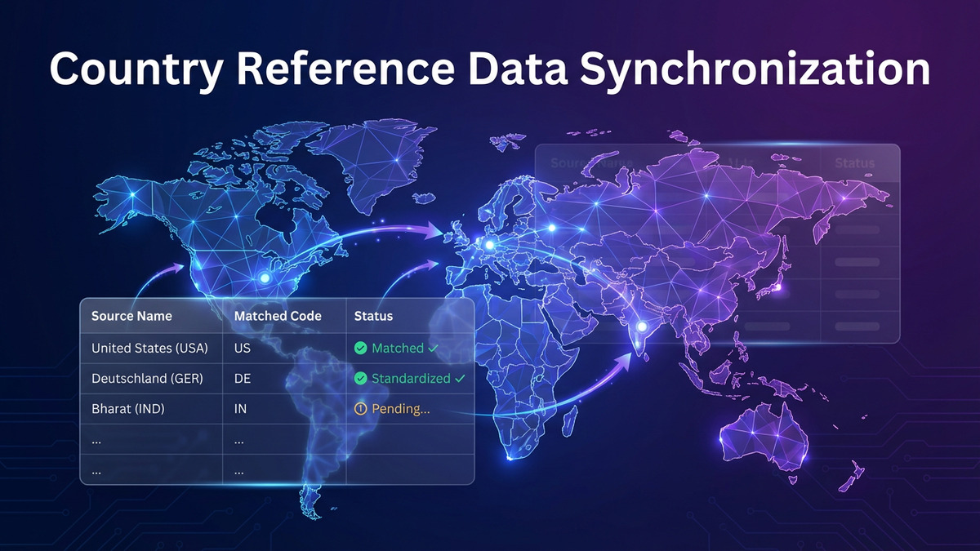Select the Deutschland (GER) table row
Image resolution: width=980 pixels, height=551 pixels.
[x=151, y=378]
